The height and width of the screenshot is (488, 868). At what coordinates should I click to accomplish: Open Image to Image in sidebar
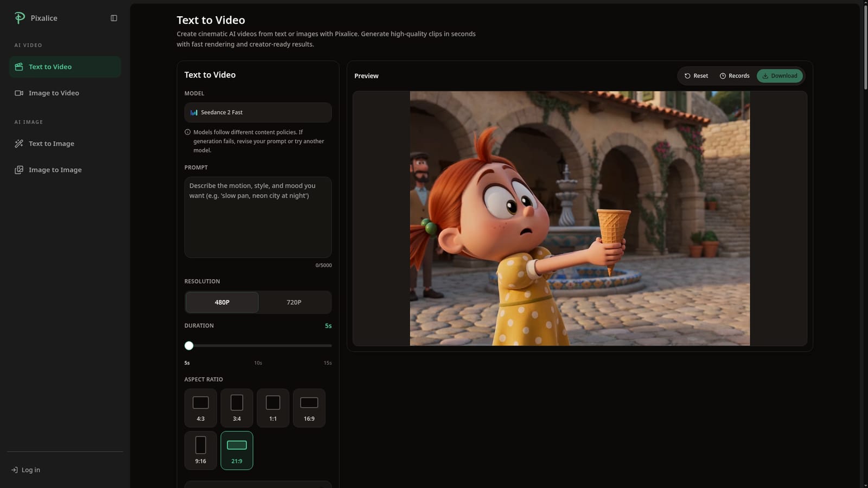(x=65, y=170)
